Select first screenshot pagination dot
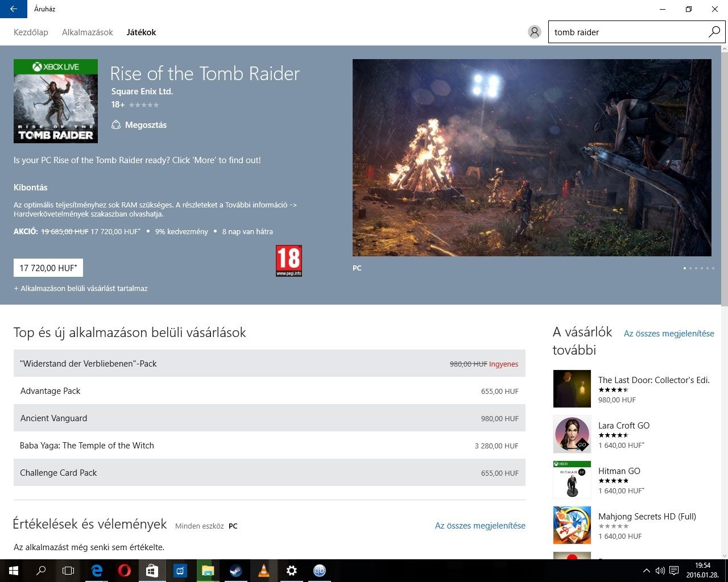Screen dimensions: 728x582 coord(685,268)
